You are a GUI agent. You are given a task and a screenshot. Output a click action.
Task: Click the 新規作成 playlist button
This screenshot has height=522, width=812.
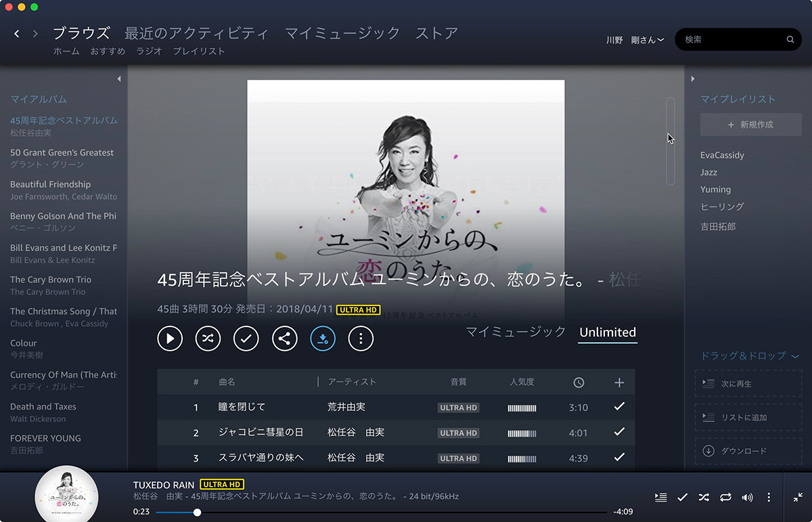pos(750,125)
